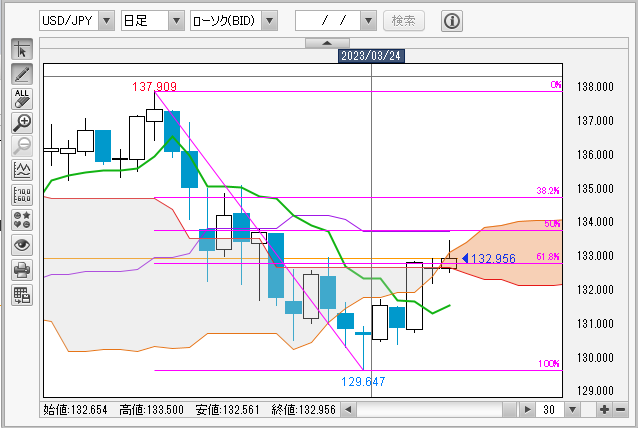Viewport: 638px width, 428px height.
Task: Select the 0% Fibonacci level label
Action: 556,85
